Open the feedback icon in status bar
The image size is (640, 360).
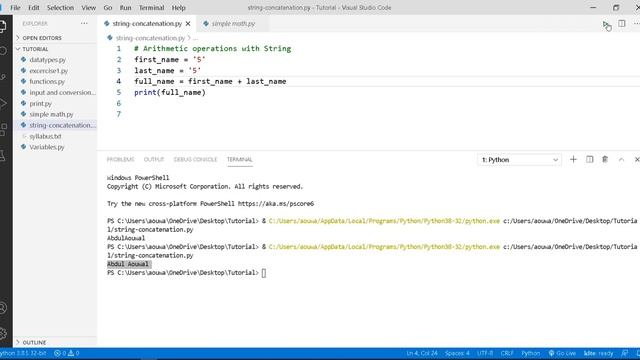[624, 353]
